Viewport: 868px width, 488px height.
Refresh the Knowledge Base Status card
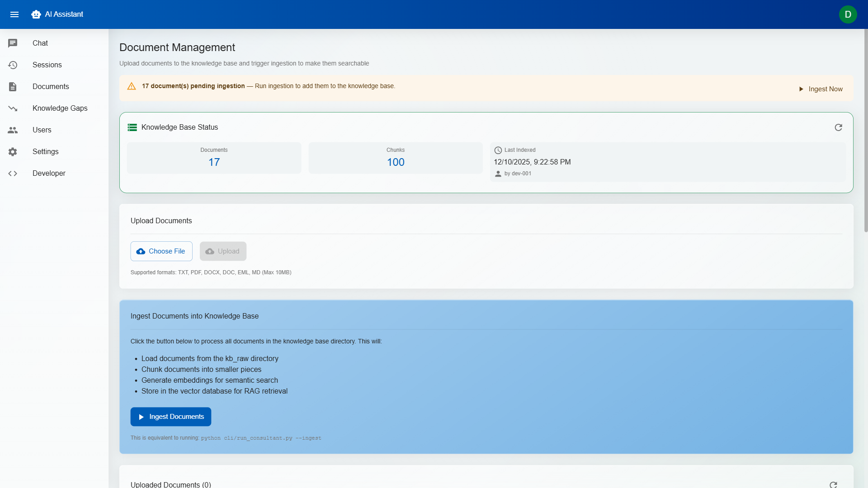(x=838, y=127)
